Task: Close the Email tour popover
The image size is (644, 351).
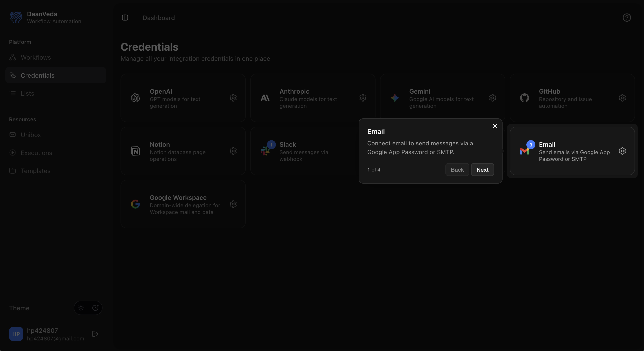Action: click(x=495, y=126)
